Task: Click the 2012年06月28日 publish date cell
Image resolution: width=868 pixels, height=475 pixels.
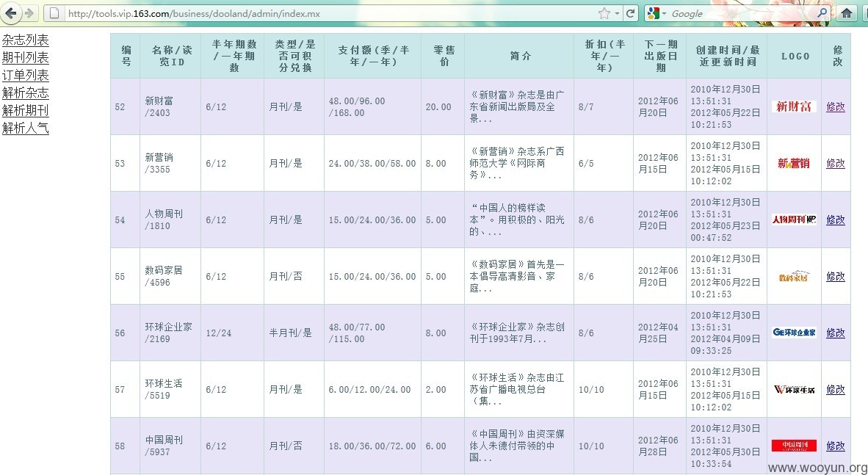Action: 660,445
